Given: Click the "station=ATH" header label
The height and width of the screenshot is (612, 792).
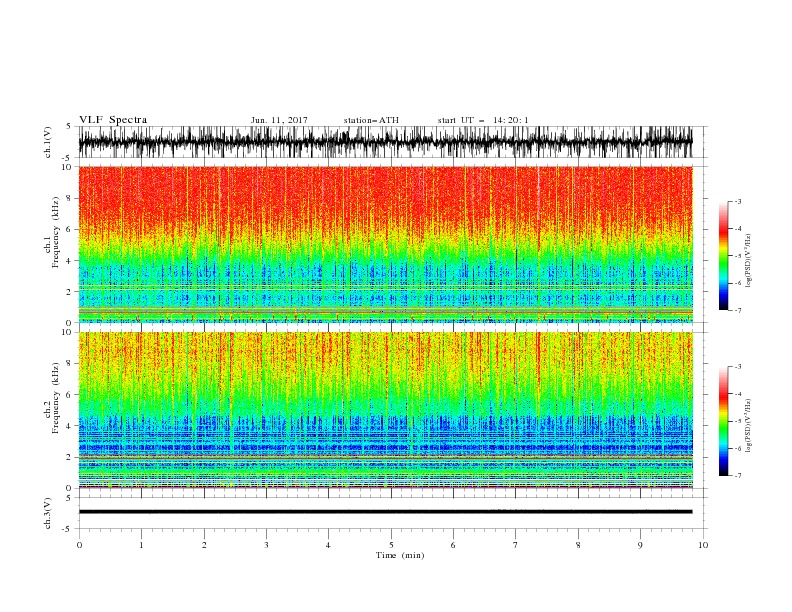Looking at the screenshot, I should click(371, 120).
